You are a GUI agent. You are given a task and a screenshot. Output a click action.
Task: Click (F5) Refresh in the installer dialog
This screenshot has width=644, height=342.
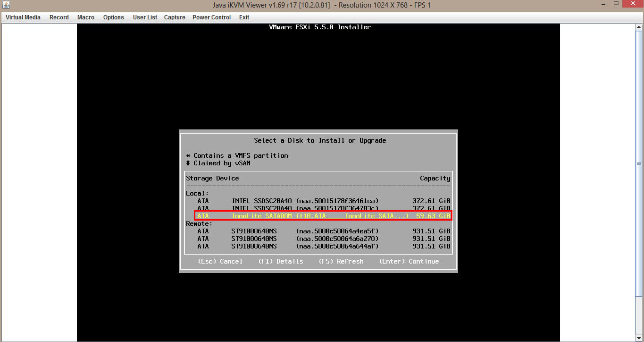(341, 261)
